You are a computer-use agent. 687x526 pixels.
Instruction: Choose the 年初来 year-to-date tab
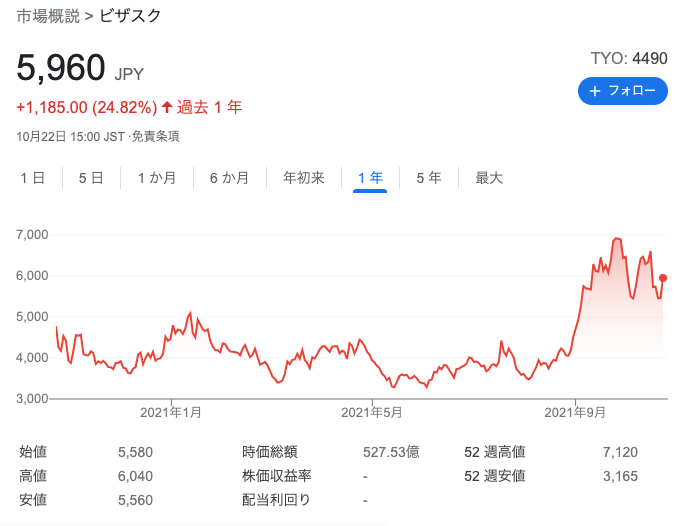click(304, 178)
